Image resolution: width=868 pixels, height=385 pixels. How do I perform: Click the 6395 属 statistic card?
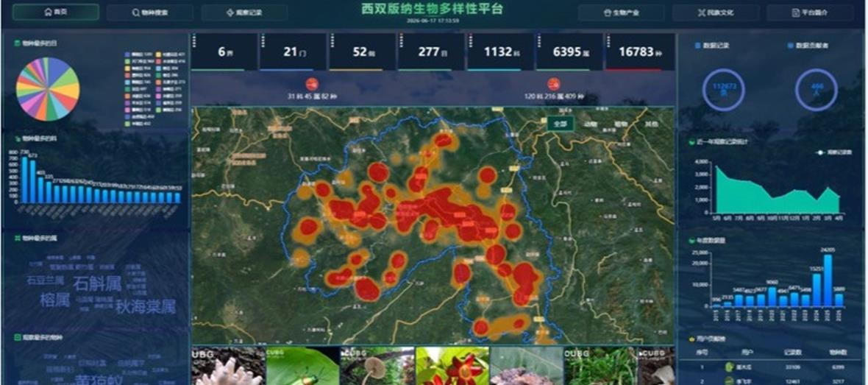click(570, 52)
